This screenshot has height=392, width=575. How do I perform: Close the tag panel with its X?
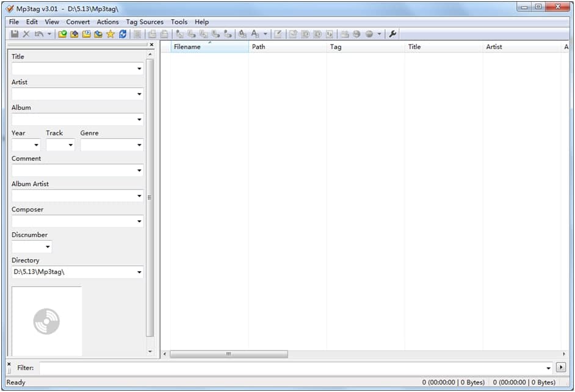point(151,45)
